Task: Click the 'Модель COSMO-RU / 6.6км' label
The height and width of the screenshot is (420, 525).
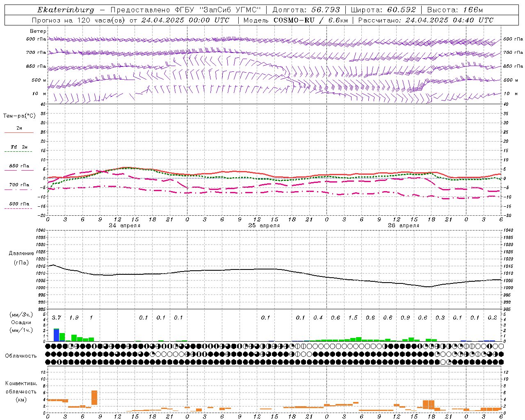Action: point(296,20)
